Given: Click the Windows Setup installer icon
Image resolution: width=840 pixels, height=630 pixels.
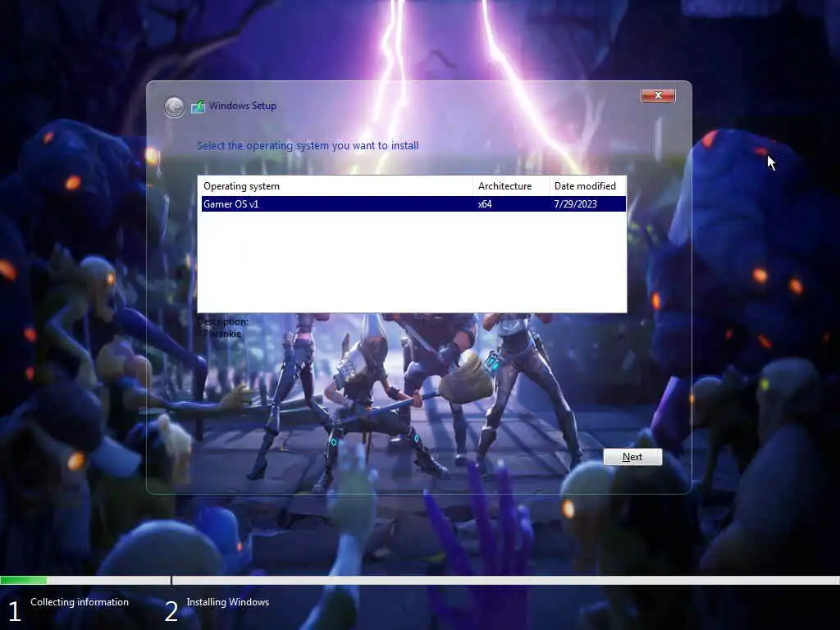Looking at the screenshot, I should tap(198, 107).
